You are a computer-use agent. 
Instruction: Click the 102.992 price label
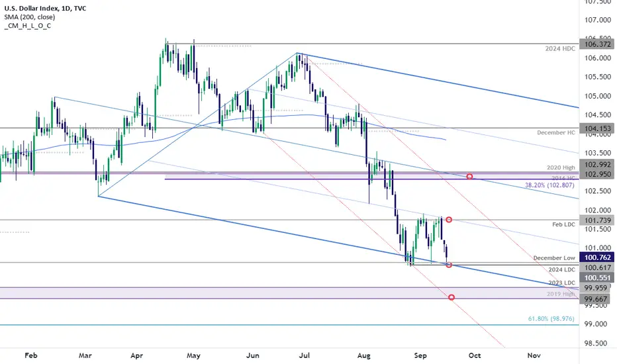[597, 165]
